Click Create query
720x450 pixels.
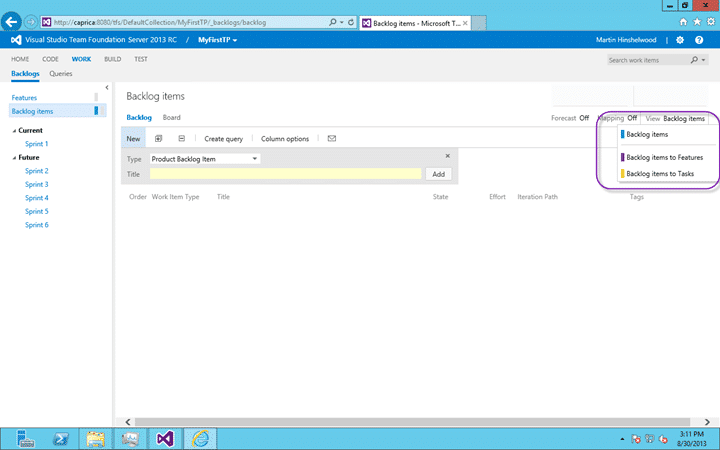[224, 139]
